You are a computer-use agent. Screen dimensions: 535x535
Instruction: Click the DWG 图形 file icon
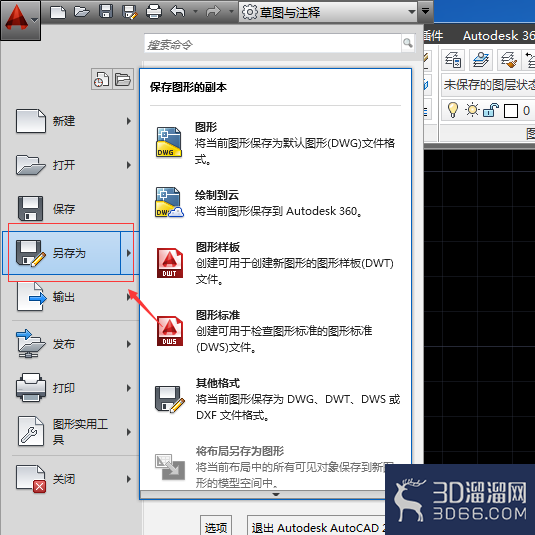pyautogui.click(x=169, y=142)
